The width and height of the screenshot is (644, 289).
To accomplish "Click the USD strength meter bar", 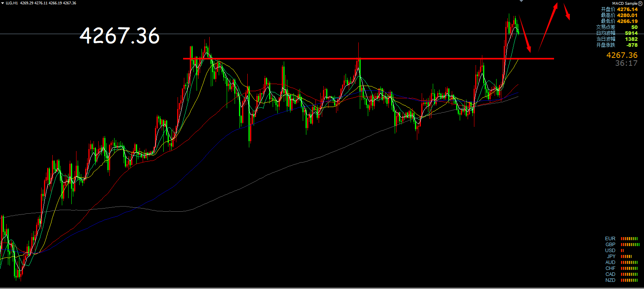I will click(622, 251).
